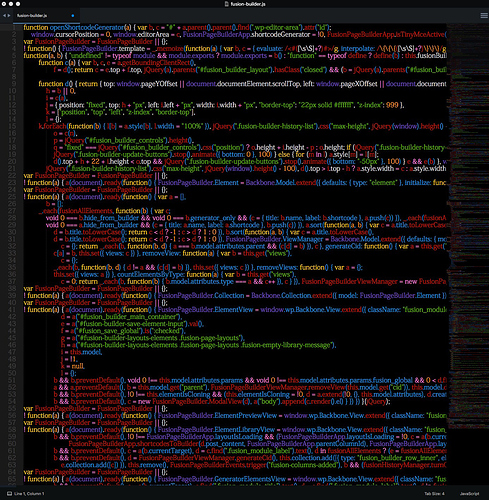Click the green zoom window button
This screenshot has height=500, width=489.
(x=18, y=4)
